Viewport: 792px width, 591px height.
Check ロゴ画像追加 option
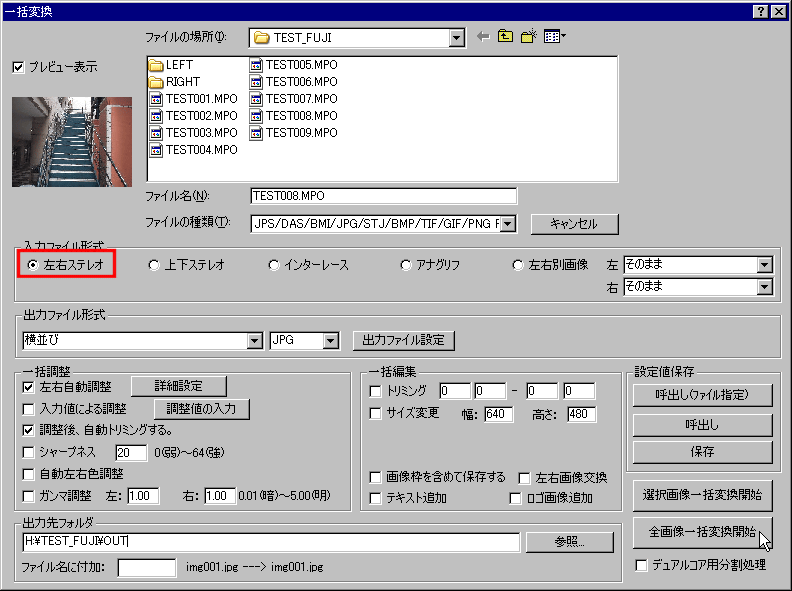pos(515,499)
